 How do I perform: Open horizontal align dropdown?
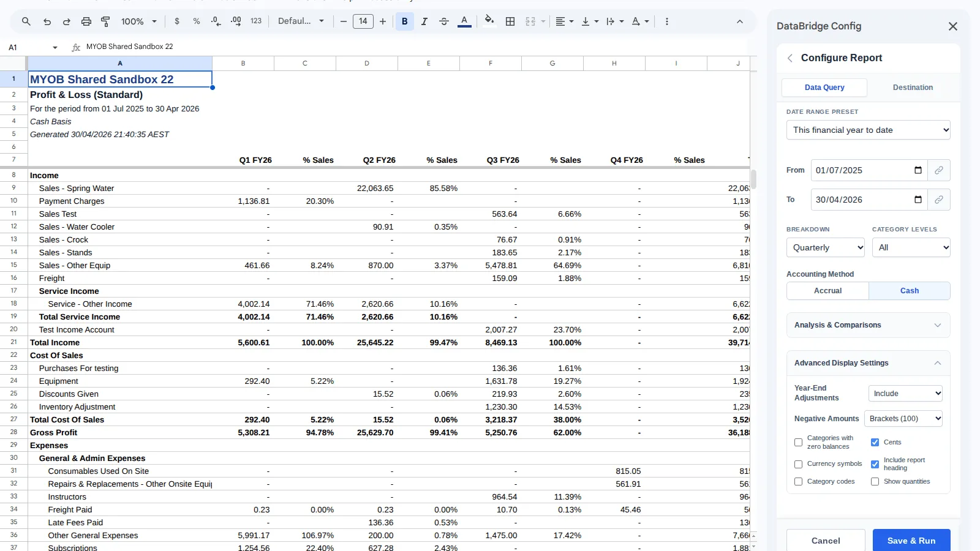click(x=565, y=21)
